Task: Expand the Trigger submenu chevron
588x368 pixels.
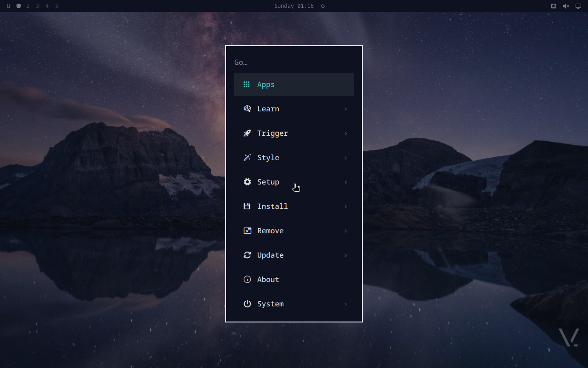Action: pyautogui.click(x=345, y=133)
